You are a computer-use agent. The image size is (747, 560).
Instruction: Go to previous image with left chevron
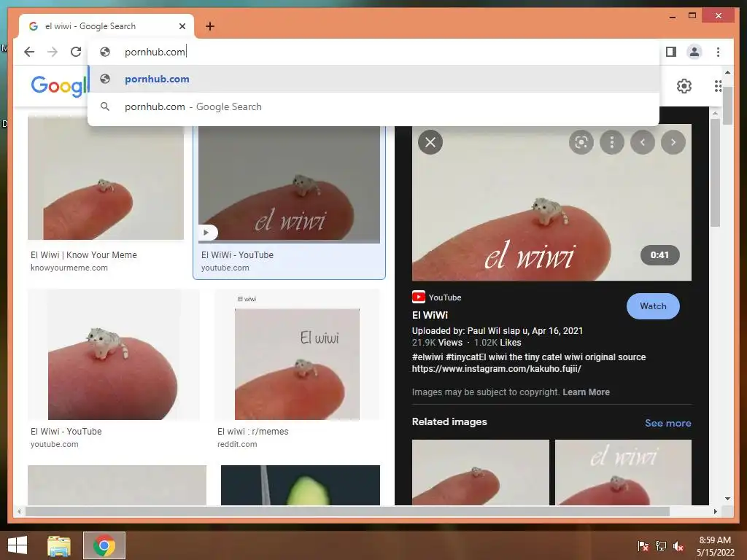pyautogui.click(x=643, y=142)
